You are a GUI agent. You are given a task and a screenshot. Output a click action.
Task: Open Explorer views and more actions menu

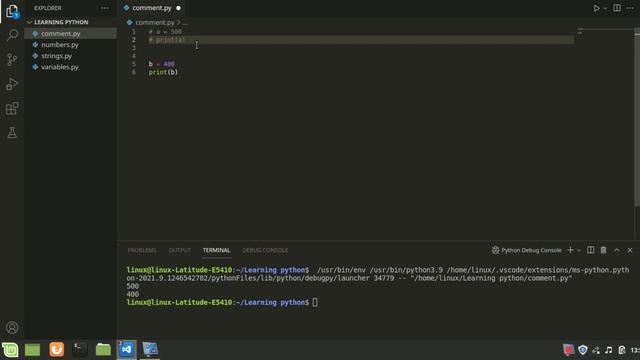(105, 8)
